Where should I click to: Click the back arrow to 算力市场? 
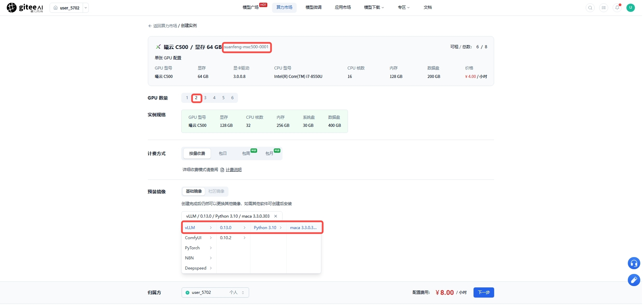[150, 26]
